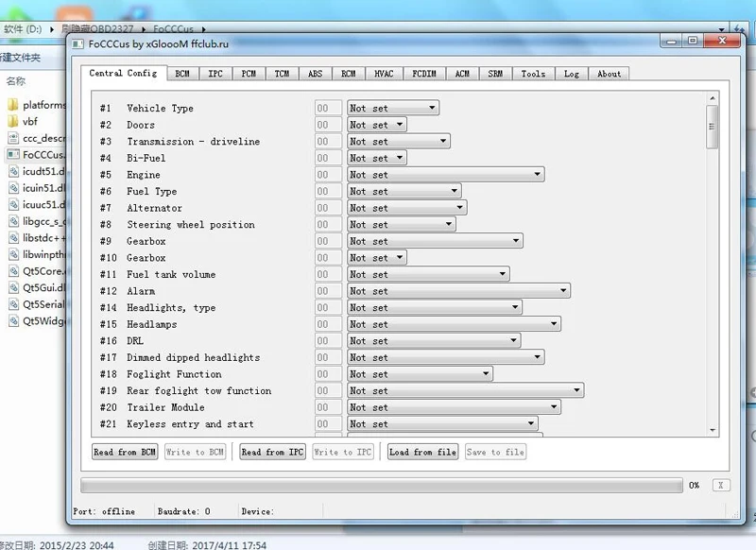The height and width of the screenshot is (550, 756).
Task: Switch to the ACM tab
Action: [462, 74]
